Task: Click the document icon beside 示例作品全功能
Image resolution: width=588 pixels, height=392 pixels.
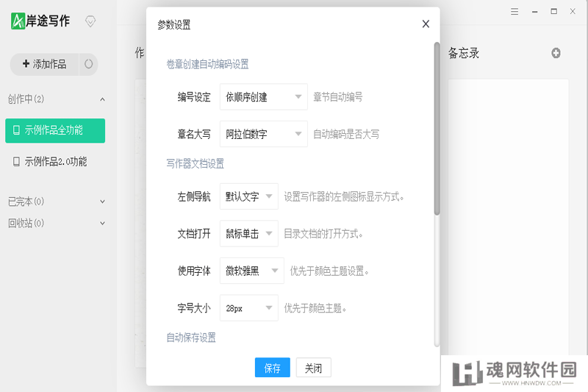Action: (16, 130)
